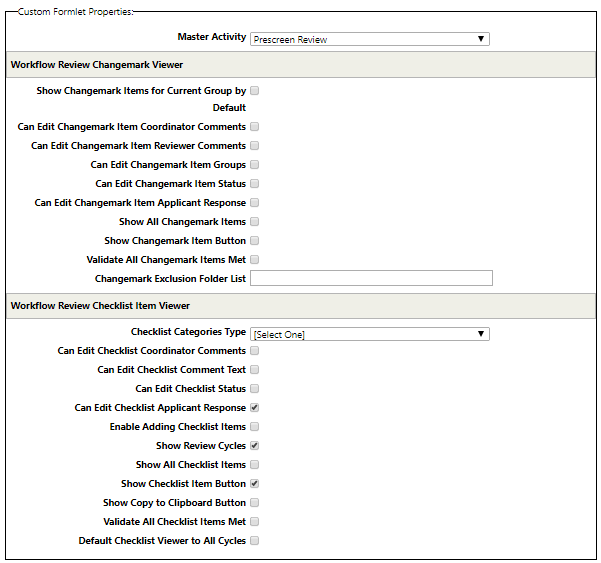Enable Can Edit Checklist Coordinator Comments
601x563 pixels.
click(x=255, y=351)
